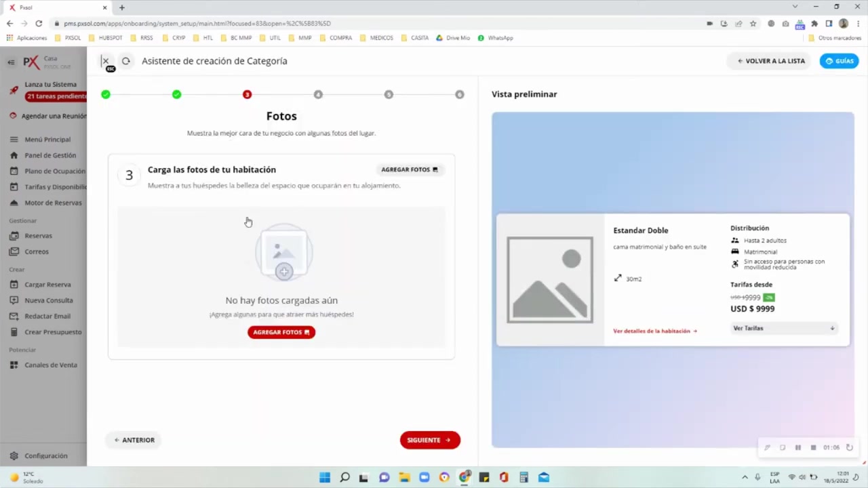Expand the Ver Tarifas dropdown
This screenshot has height=488, width=868.
(783, 328)
